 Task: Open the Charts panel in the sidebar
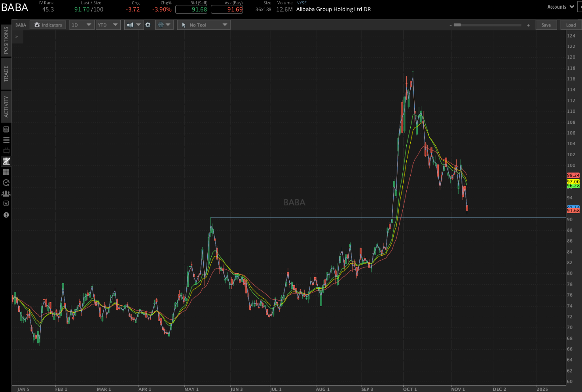coord(6,161)
